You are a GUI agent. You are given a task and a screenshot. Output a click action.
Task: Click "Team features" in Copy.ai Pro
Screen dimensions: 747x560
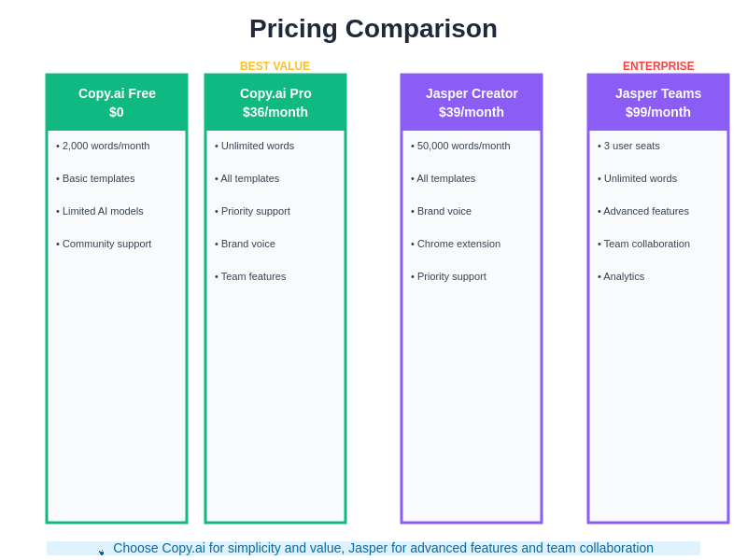253,276
